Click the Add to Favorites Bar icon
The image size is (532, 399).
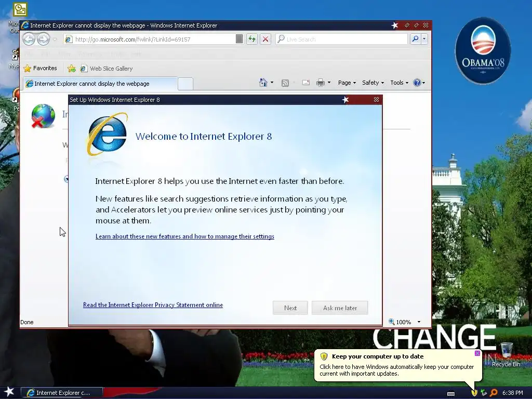click(x=72, y=69)
